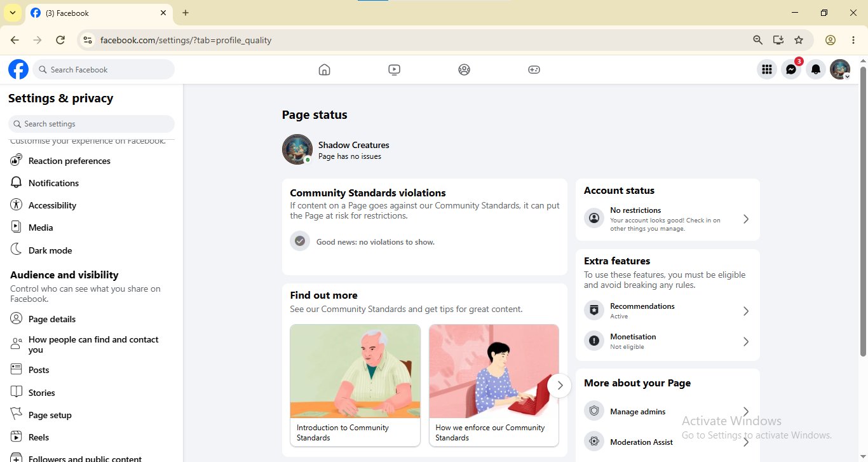Image resolution: width=868 pixels, height=462 pixels.
Task: Open Messenger with 3 unread badge
Action: pos(791,69)
